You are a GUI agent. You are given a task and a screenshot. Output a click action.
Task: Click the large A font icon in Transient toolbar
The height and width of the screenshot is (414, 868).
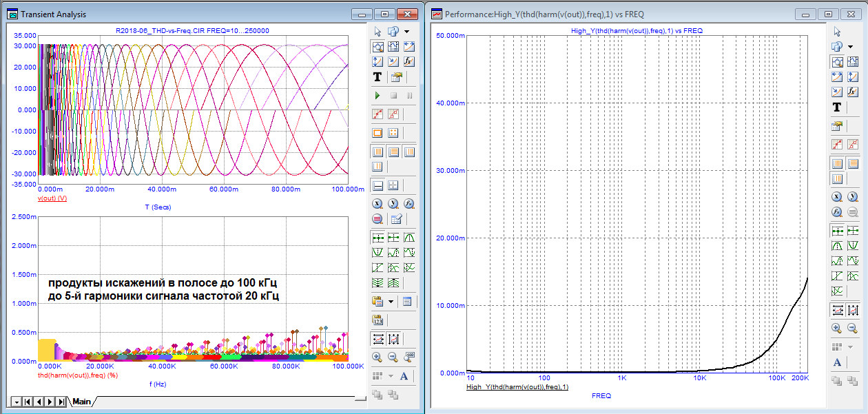point(404,376)
